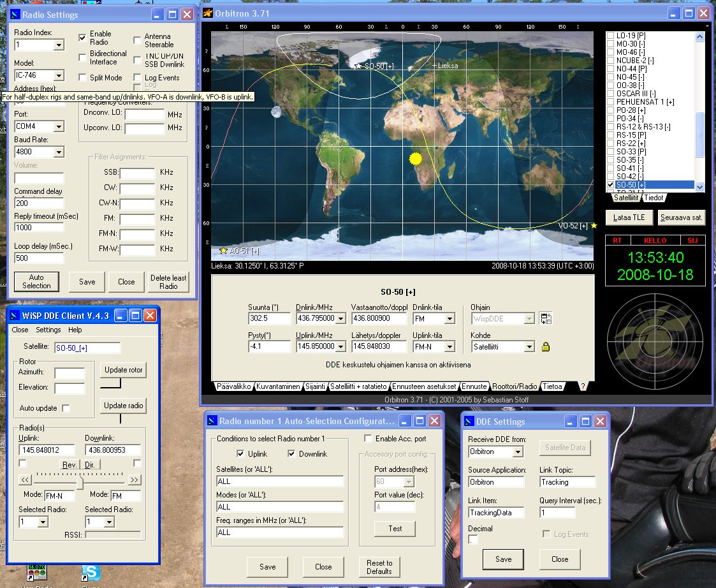Expand the Receive DDE from dropdown
The width and height of the screenshot is (716, 588).
517,452
